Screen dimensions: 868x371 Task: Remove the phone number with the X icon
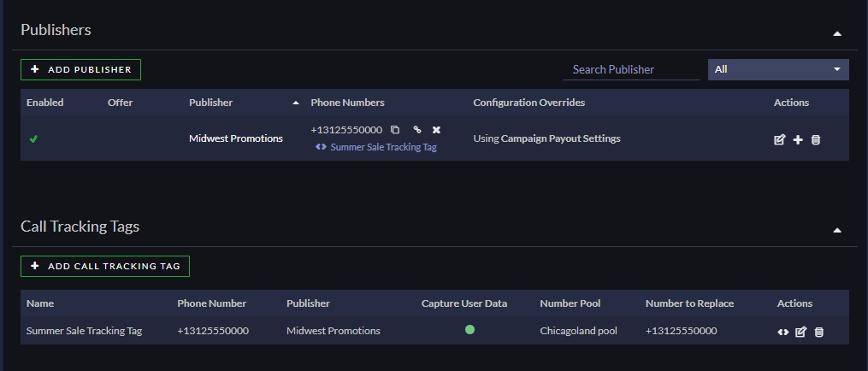pos(436,130)
